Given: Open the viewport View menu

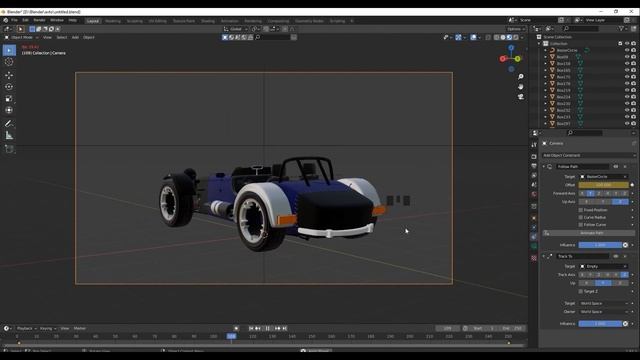Looking at the screenshot, I should tap(47, 37).
